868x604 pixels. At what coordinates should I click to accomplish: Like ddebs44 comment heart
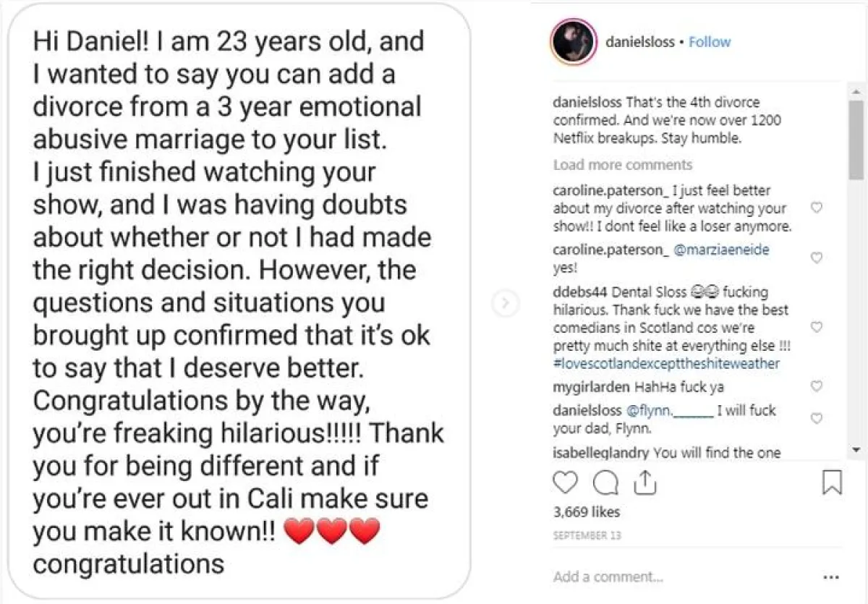[x=817, y=328]
